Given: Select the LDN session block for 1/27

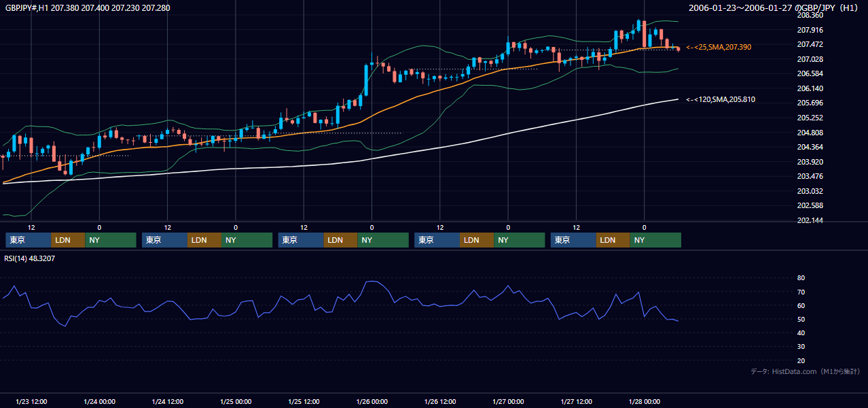Looking at the screenshot, I should tap(613, 240).
